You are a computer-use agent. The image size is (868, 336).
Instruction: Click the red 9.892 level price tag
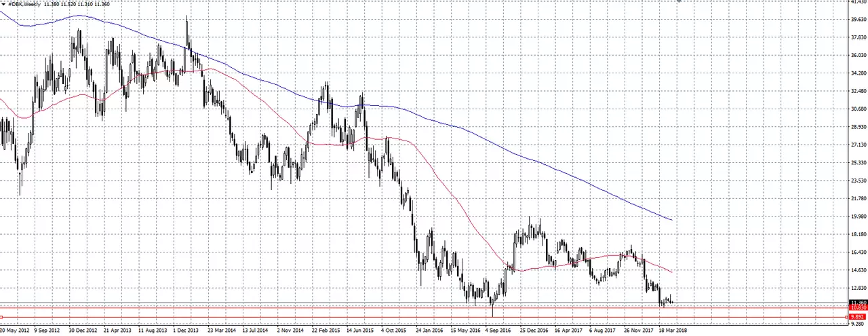[x=858, y=317]
